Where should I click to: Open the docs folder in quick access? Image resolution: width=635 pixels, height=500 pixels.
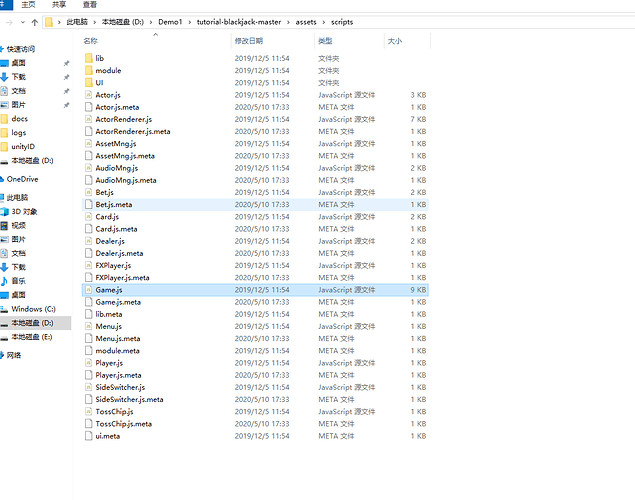[x=19, y=119]
